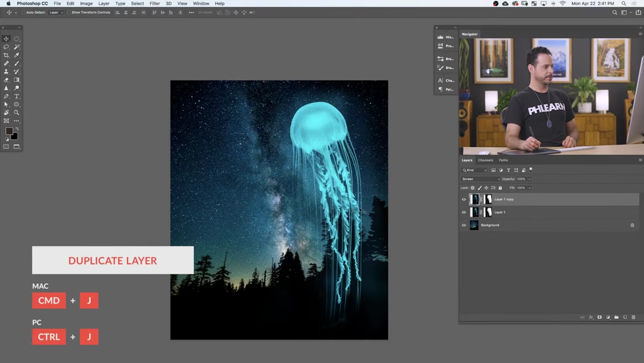The image size is (644, 363).
Task: Select the Zoom tool
Action: (x=17, y=113)
